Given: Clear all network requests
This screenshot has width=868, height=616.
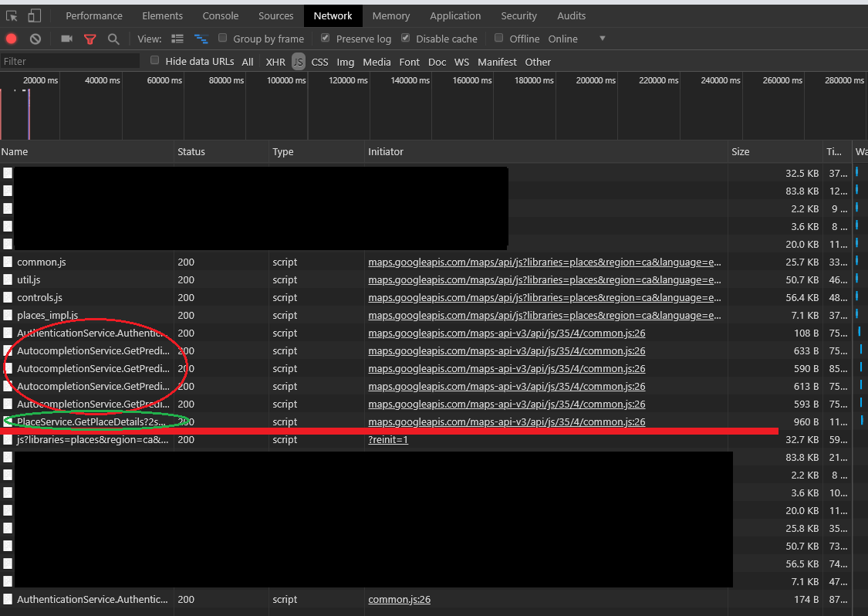Looking at the screenshot, I should click(x=34, y=38).
